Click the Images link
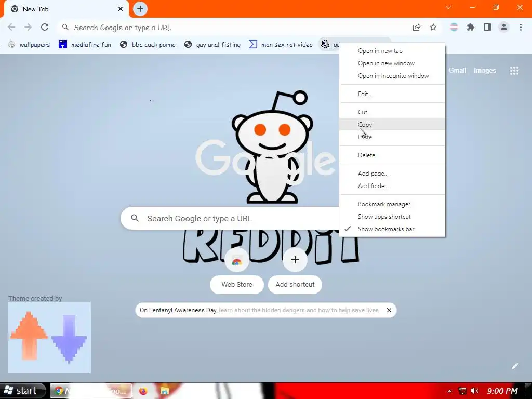Image resolution: width=532 pixels, height=399 pixels. point(485,70)
